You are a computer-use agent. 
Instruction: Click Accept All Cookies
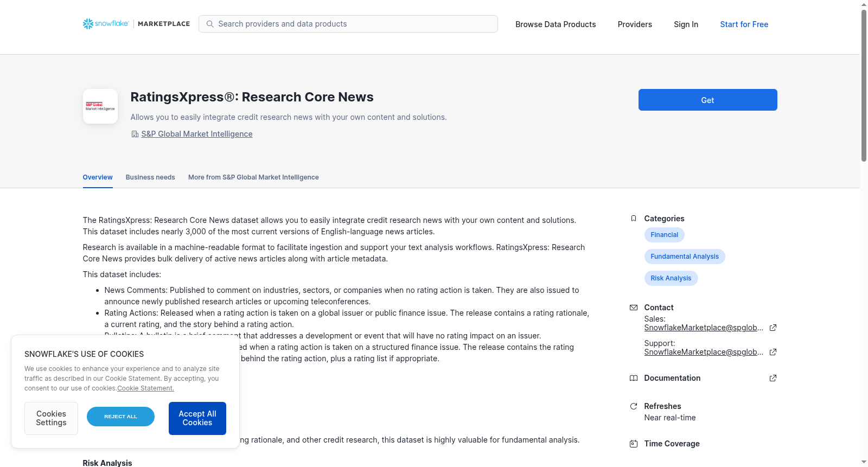pos(197,418)
